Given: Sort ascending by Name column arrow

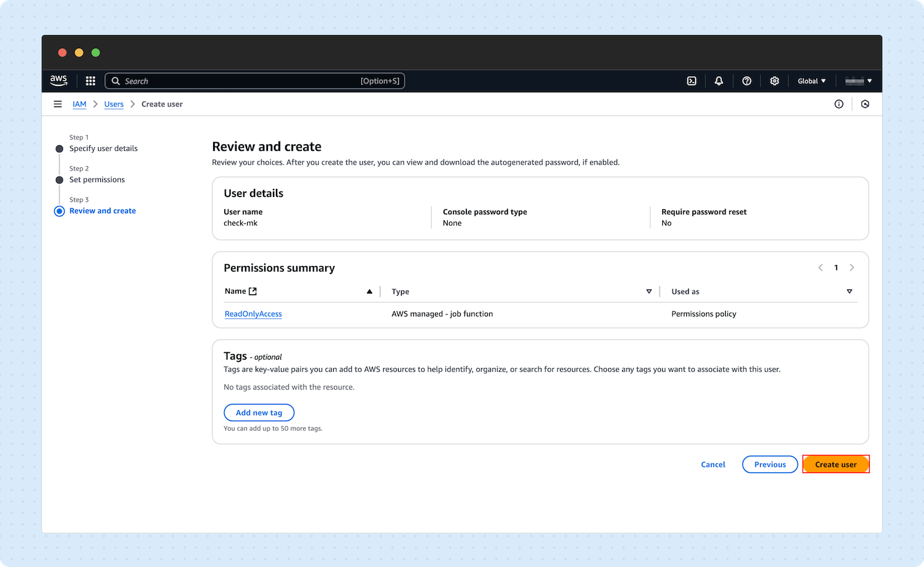Looking at the screenshot, I should point(370,291).
